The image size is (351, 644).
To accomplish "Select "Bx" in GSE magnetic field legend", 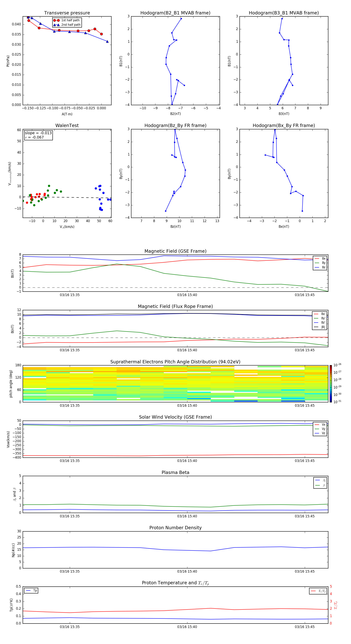I will click(x=320, y=259).
